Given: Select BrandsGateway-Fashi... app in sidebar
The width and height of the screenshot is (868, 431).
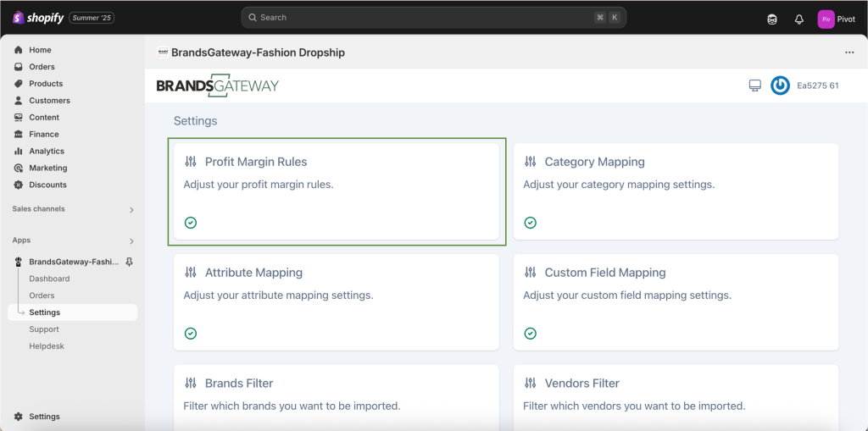Looking at the screenshot, I should (74, 262).
